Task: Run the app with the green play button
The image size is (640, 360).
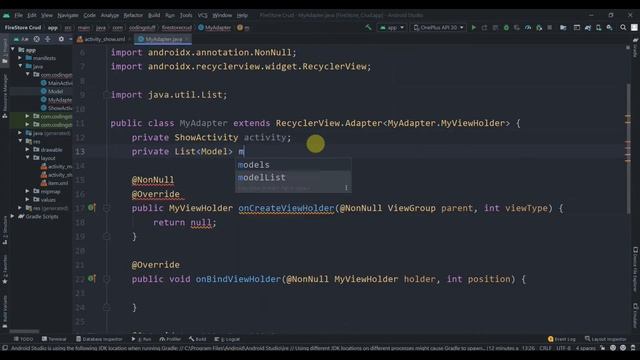Action: pyautogui.click(x=473, y=27)
